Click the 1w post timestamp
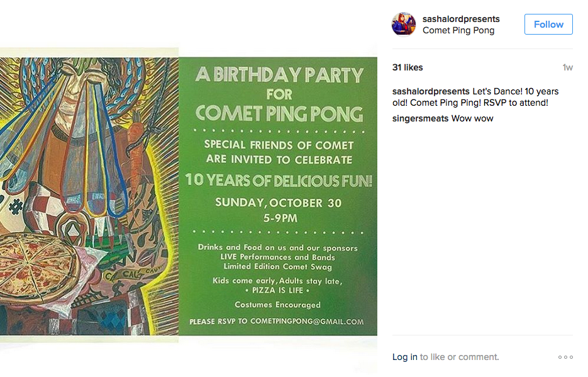 [x=567, y=67]
